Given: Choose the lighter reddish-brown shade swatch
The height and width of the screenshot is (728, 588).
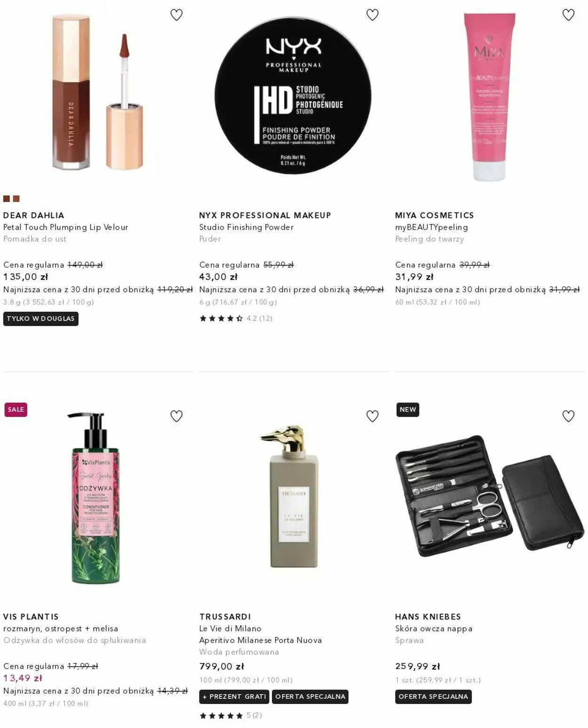Looking at the screenshot, I should click(x=16, y=199).
